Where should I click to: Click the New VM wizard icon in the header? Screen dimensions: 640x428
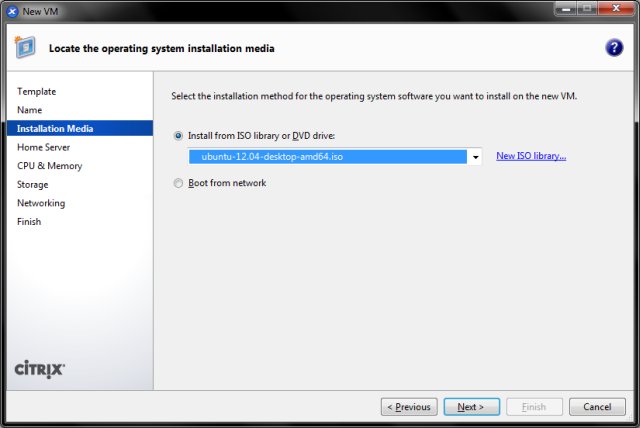(x=25, y=47)
